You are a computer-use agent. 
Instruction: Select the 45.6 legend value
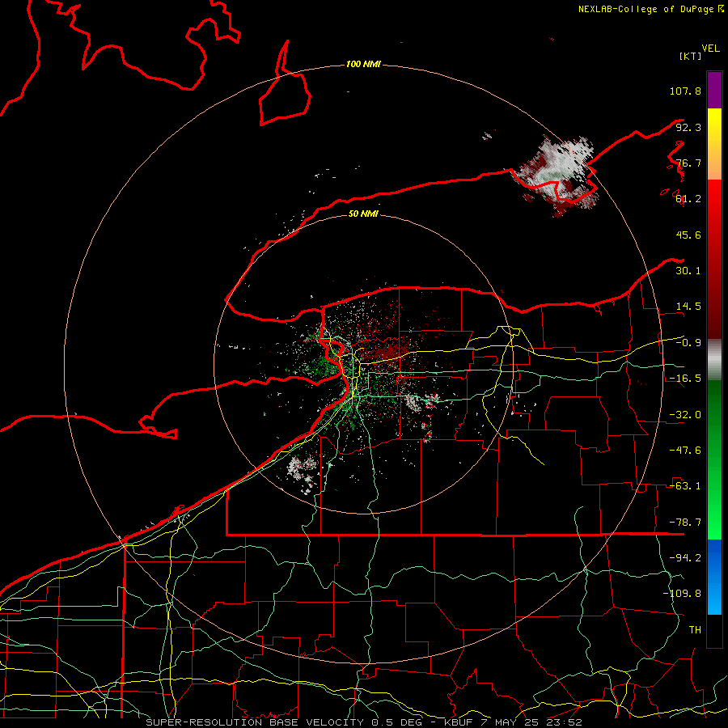tap(688, 235)
